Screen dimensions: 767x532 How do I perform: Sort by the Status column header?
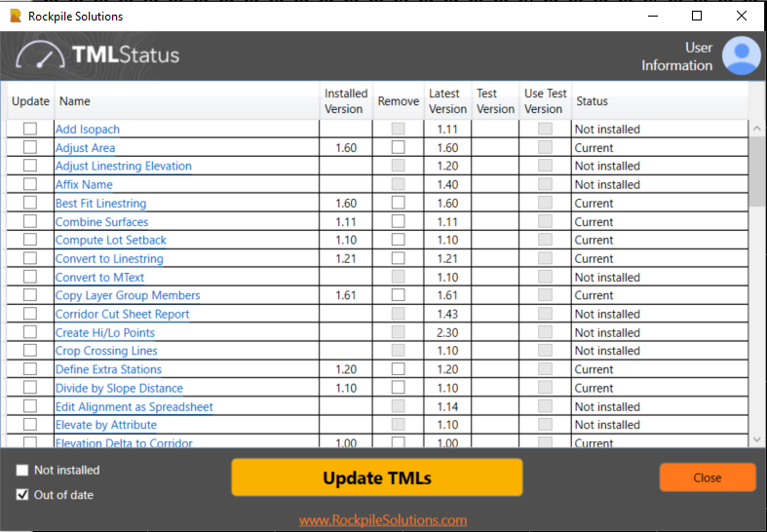660,100
